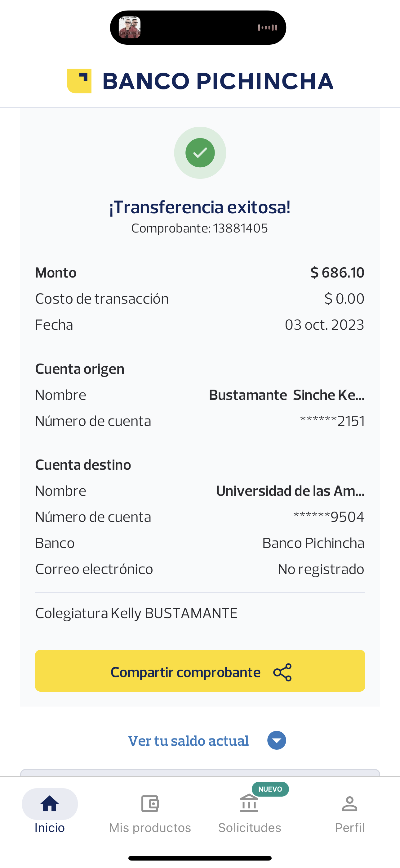This screenshot has height=868, width=400.
Task: Switch to the Mis productos tab label
Action: (150, 828)
